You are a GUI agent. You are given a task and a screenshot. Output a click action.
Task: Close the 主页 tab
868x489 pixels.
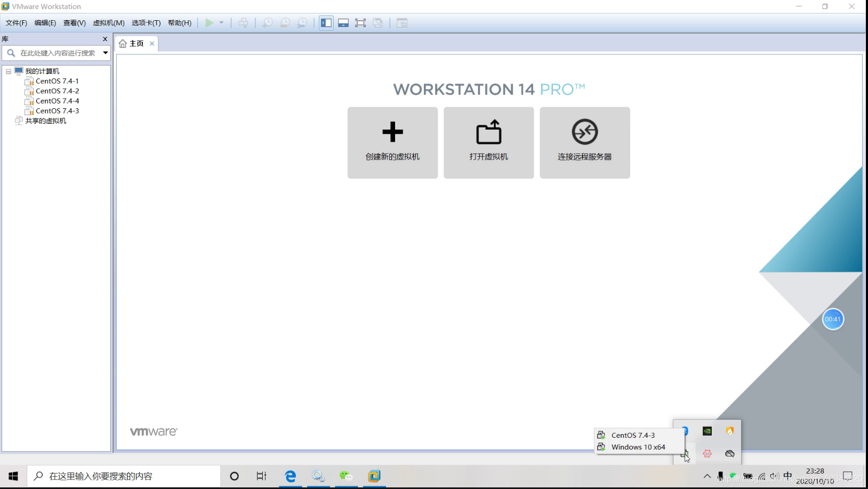pos(152,44)
